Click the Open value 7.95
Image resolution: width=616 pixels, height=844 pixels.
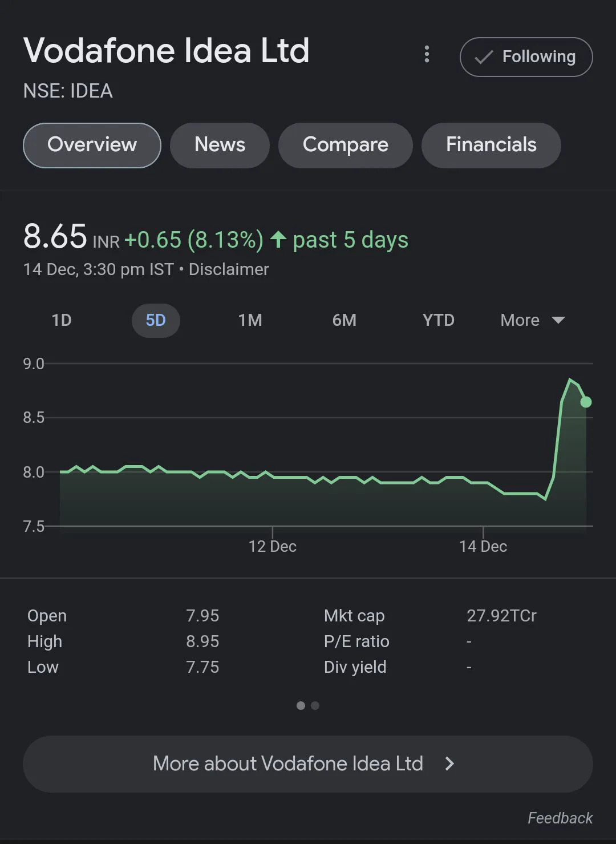(202, 616)
